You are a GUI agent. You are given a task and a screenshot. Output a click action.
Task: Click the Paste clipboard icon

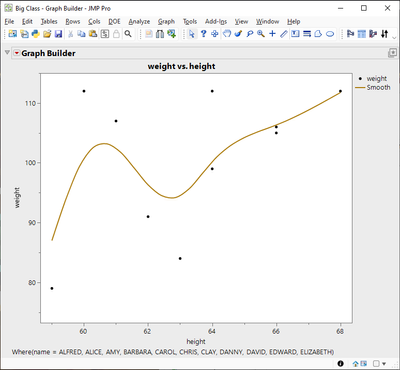point(93,34)
